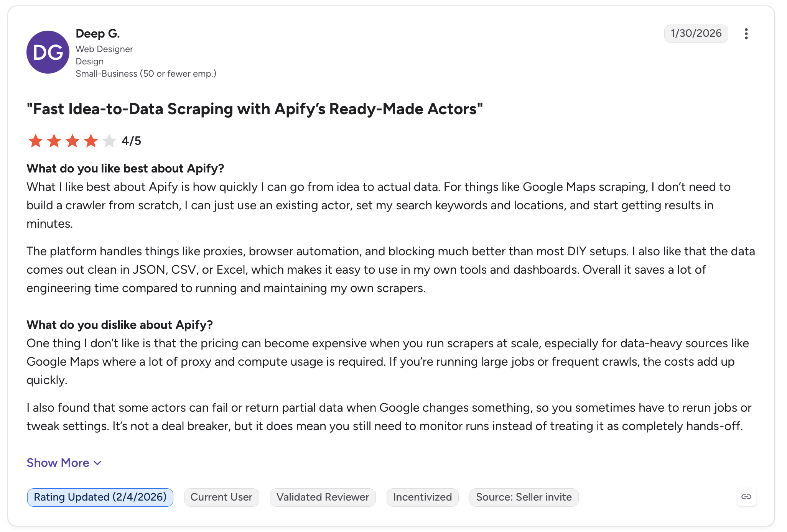The height and width of the screenshot is (532, 787).
Task: Click the Source: Seller invite tag
Action: click(x=524, y=497)
